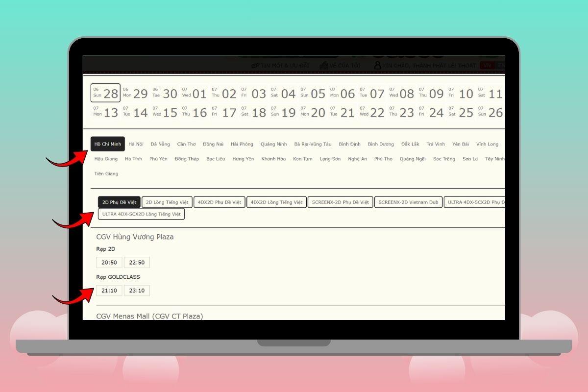Pick Hậu Giang city

[106, 159]
